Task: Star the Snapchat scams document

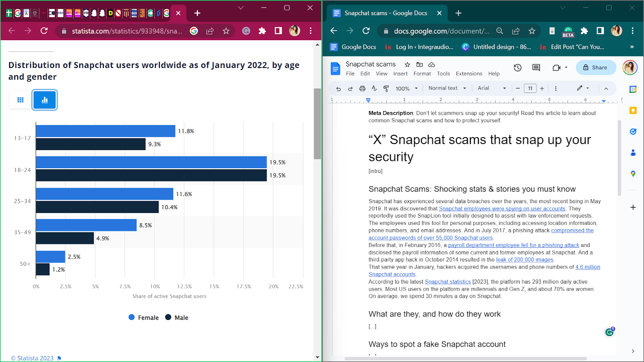Action: [407, 64]
